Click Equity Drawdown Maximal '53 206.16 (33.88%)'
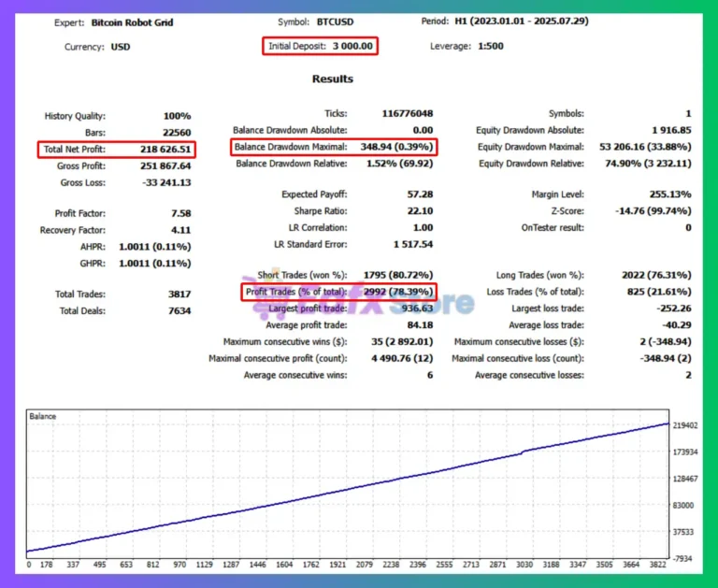 tap(645, 147)
